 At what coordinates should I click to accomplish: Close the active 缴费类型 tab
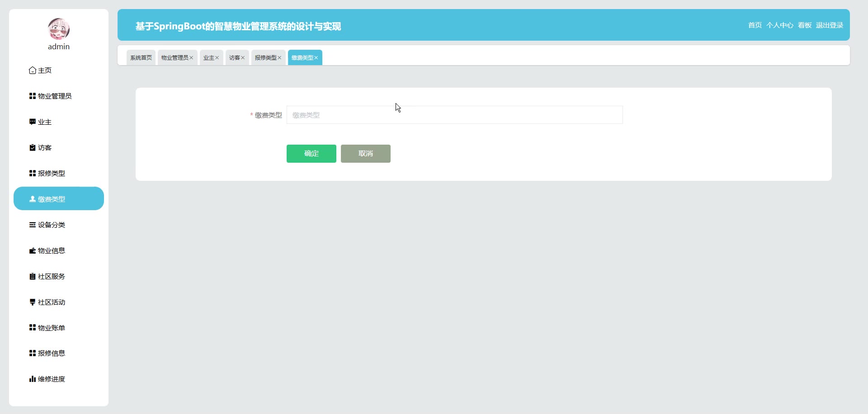pos(316,58)
